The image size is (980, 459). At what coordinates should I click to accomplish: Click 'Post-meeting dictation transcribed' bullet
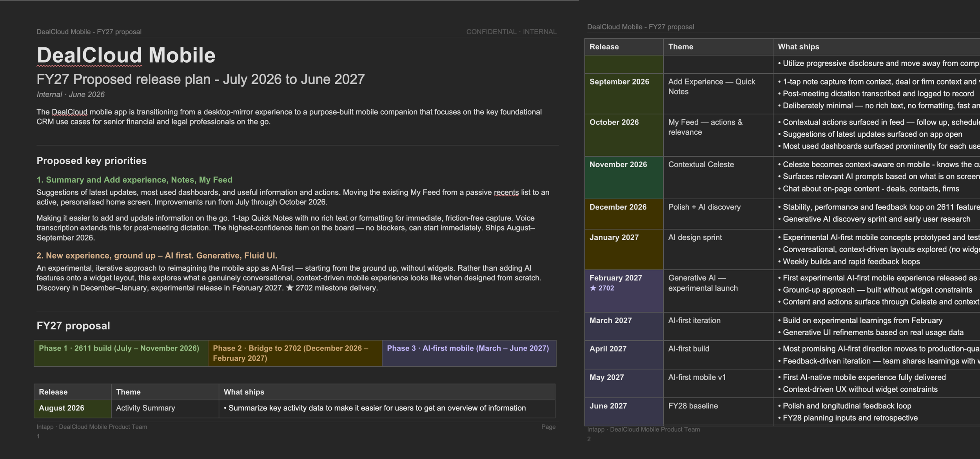point(876,94)
